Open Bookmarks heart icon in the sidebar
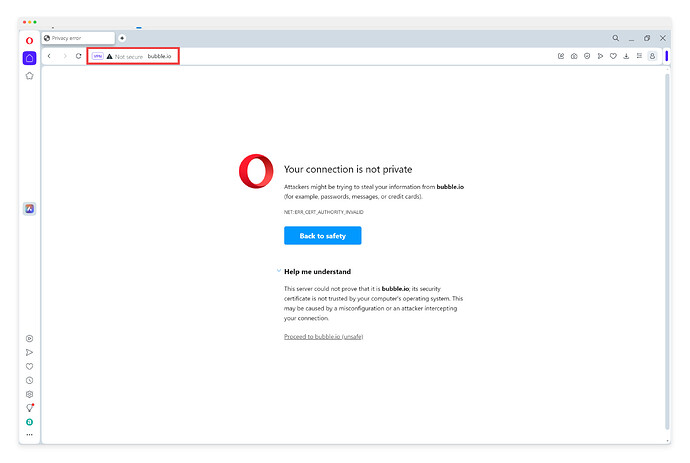 coord(29,366)
